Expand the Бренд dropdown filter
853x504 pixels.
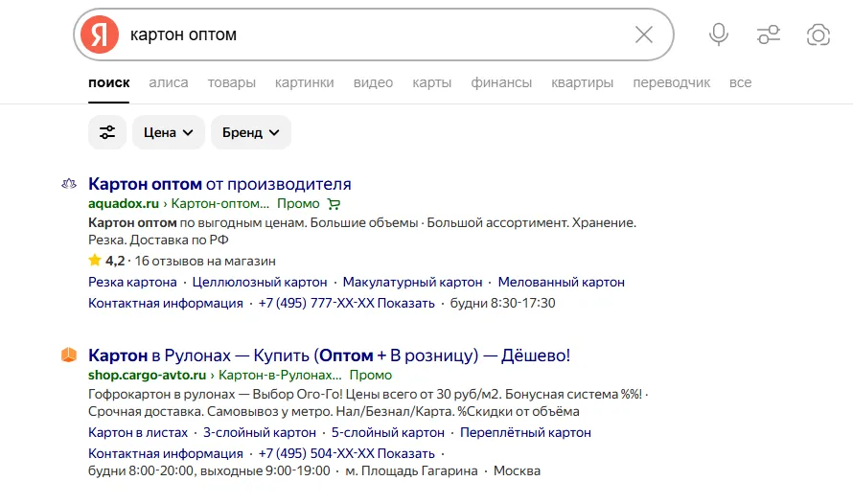(x=251, y=132)
